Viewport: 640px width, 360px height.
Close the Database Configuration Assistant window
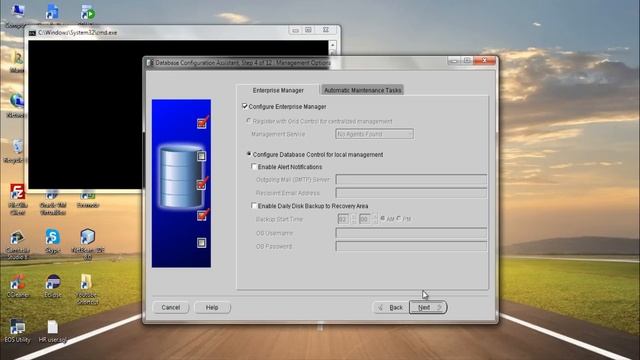pos(484,61)
